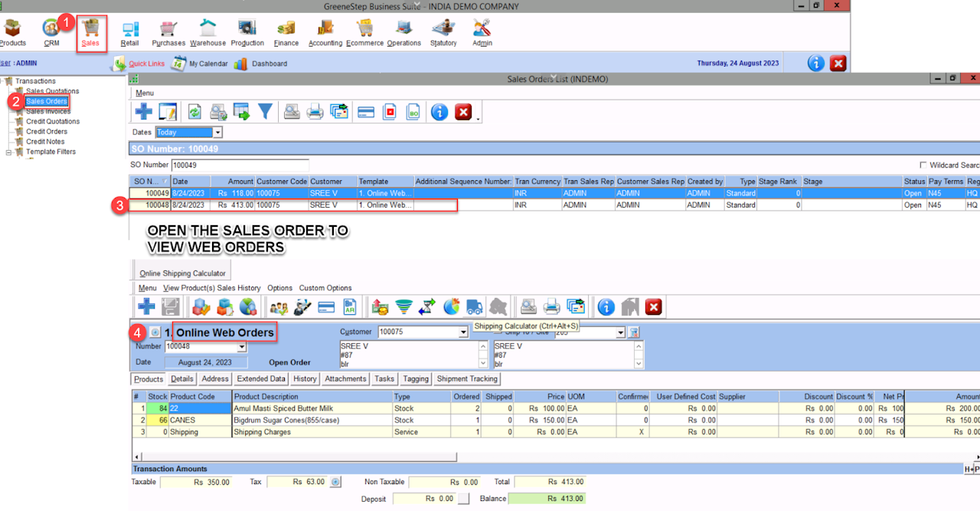Image resolution: width=980 pixels, height=511 pixels.
Task: Open the Customer dropdown with 100075
Action: [x=462, y=332]
